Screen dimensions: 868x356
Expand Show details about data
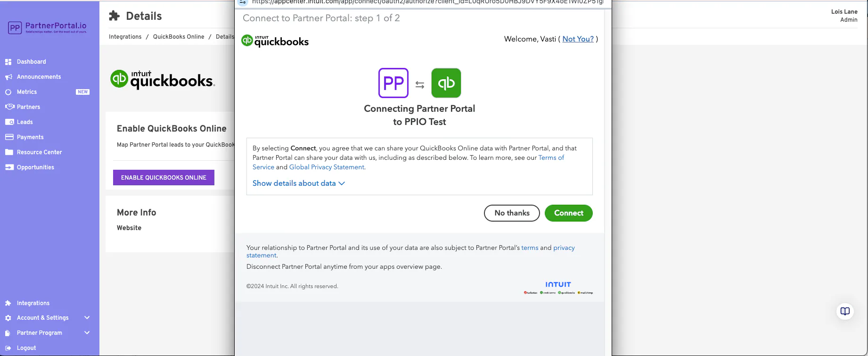(299, 183)
